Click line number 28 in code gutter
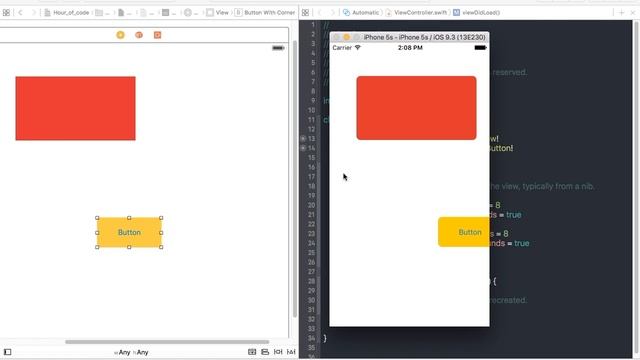The width and height of the screenshot is (640, 360). click(x=311, y=281)
